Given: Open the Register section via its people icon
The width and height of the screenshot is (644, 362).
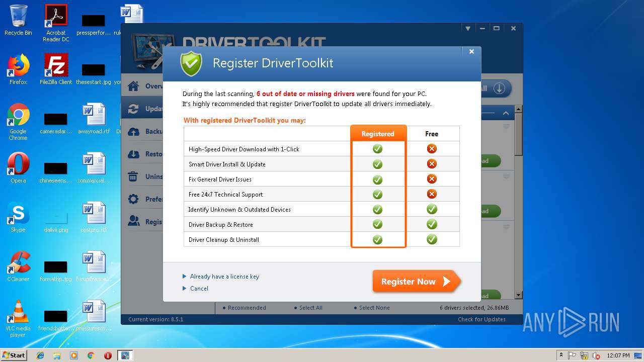Looking at the screenshot, I should click(x=133, y=220).
